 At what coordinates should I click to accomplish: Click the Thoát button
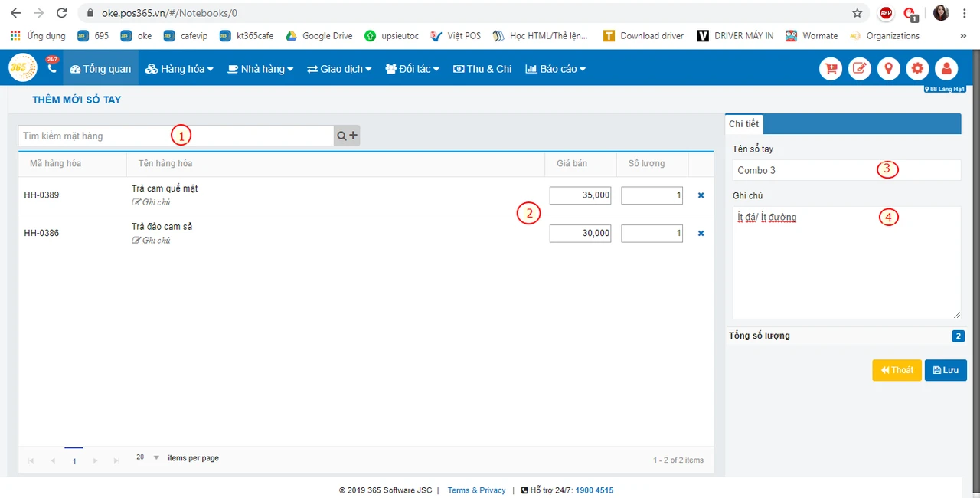pos(897,370)
